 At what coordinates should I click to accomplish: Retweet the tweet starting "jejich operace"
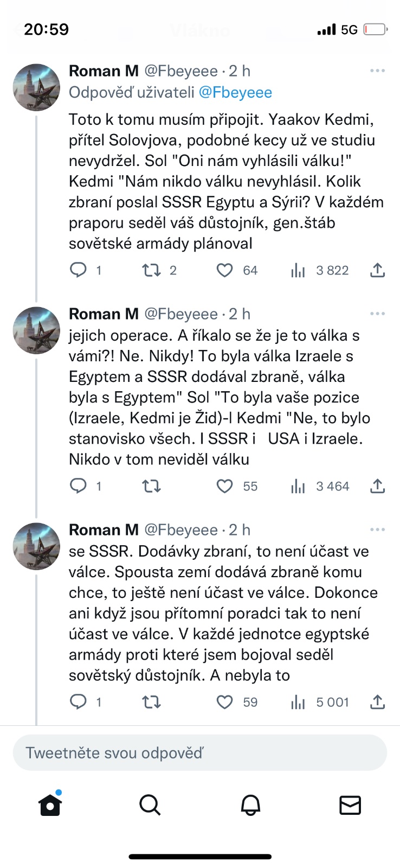(151, 486)
